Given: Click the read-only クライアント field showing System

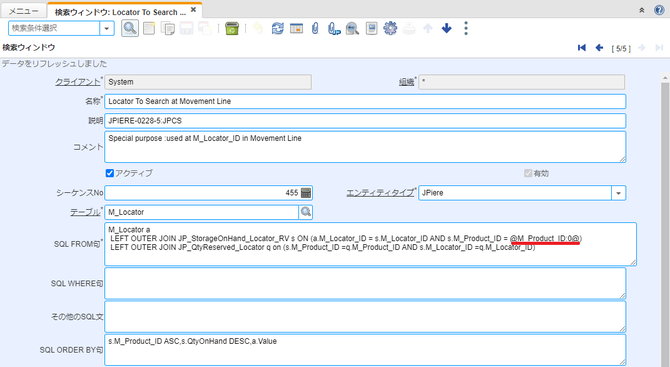Looking at the screenshot, I should point(208,82).
